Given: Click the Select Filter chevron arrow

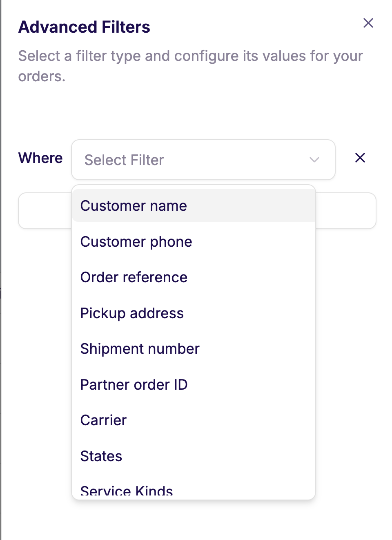Looking at the screenshot, I should 314,160.
